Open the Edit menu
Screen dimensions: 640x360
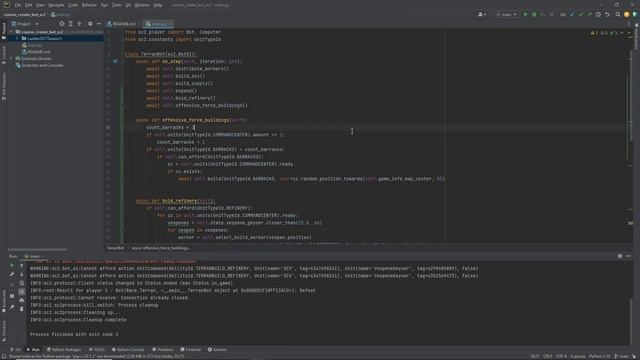[x=28, y=5]
